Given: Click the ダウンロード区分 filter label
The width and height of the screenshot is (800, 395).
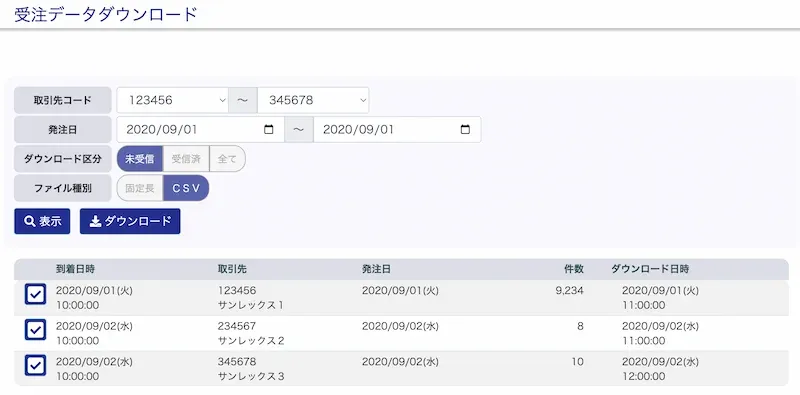Looking at the screenshot, I should click(x=63, y=159).
